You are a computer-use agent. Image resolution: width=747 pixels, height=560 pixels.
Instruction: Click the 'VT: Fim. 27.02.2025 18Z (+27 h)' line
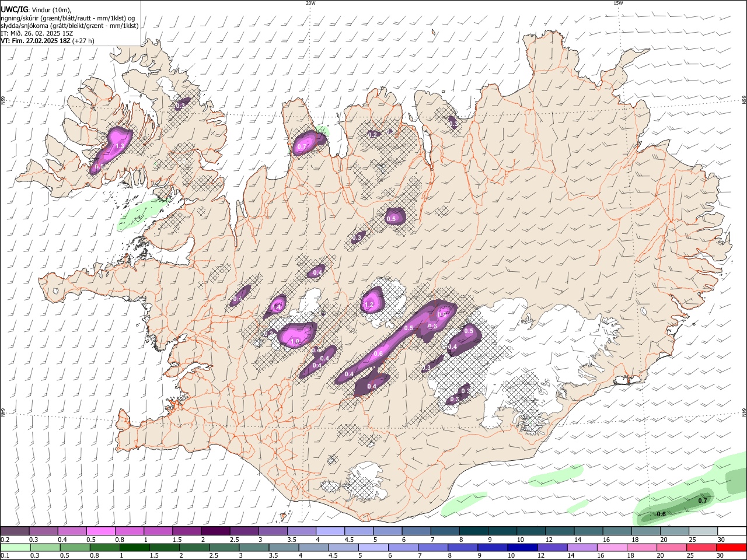(47, 41)
